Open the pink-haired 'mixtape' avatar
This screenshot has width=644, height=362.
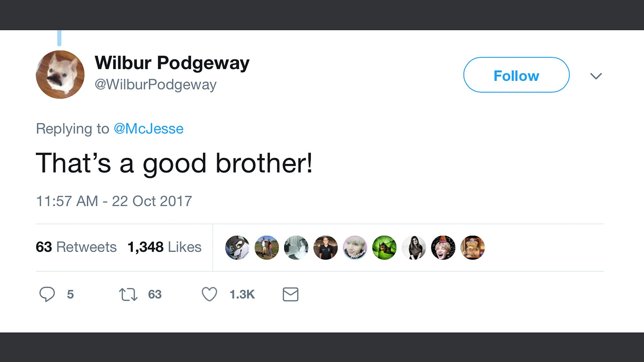355,248
